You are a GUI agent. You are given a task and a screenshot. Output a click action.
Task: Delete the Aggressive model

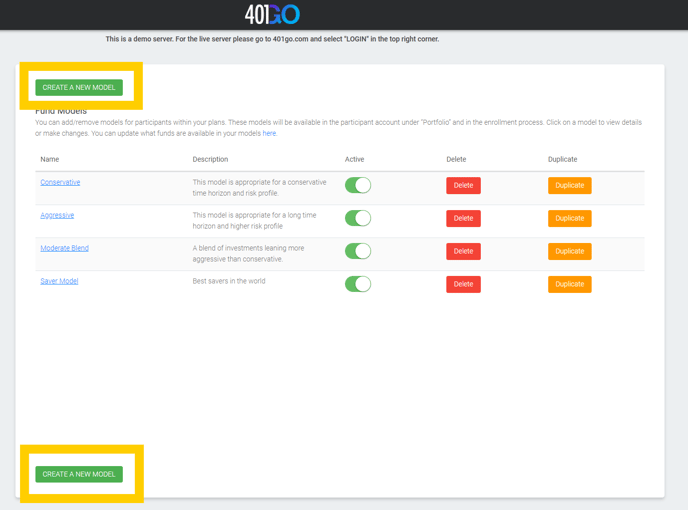click(x=463, y=218)
